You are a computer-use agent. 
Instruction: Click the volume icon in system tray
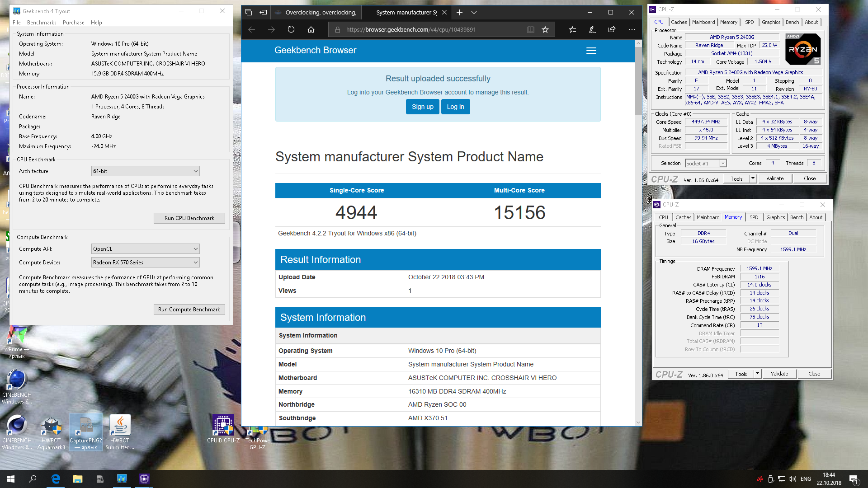tap(792, 479)
